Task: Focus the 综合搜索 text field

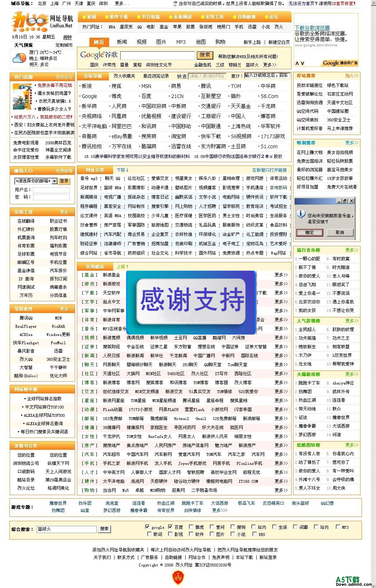Action: [x=66, y=529]
